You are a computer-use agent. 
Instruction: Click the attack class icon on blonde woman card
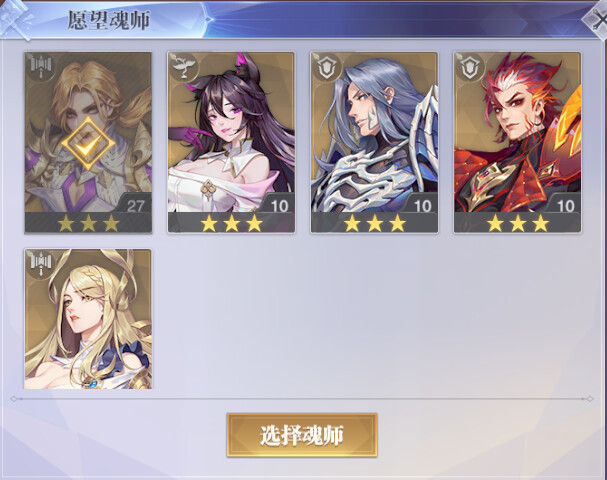click(41, 265)
